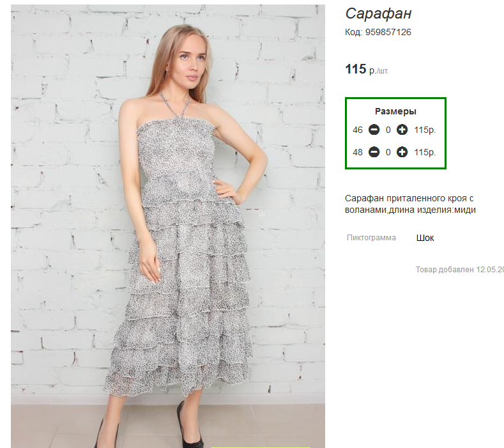
Task: Select the size 48 quantity value
Action: click(x=388, y=152)
